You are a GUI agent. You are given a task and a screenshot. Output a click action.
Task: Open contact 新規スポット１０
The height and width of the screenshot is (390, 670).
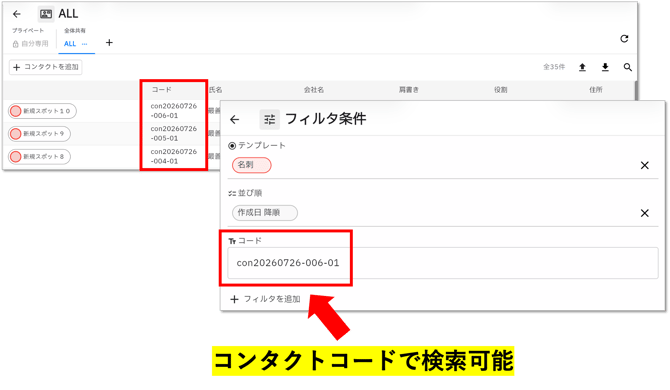(42, 111)
